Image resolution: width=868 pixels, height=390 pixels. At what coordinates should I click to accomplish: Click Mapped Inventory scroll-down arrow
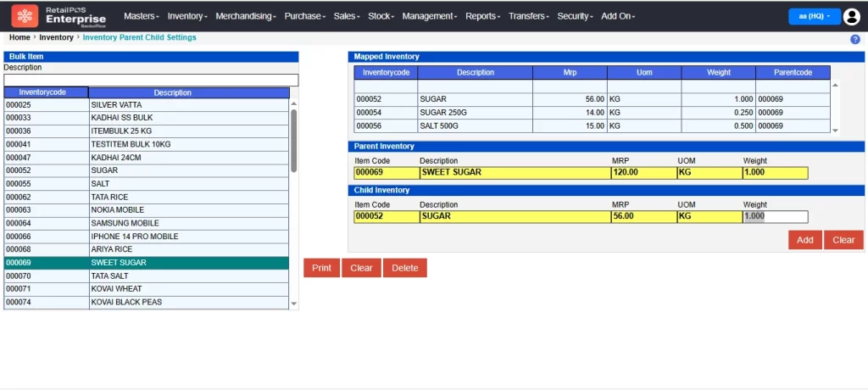coord(835,131)
